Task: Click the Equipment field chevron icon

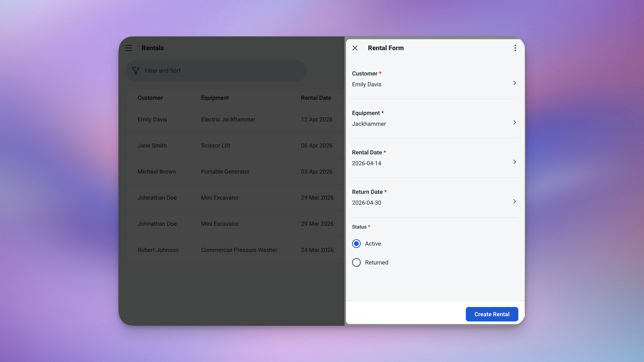Action: click(514, 122)
